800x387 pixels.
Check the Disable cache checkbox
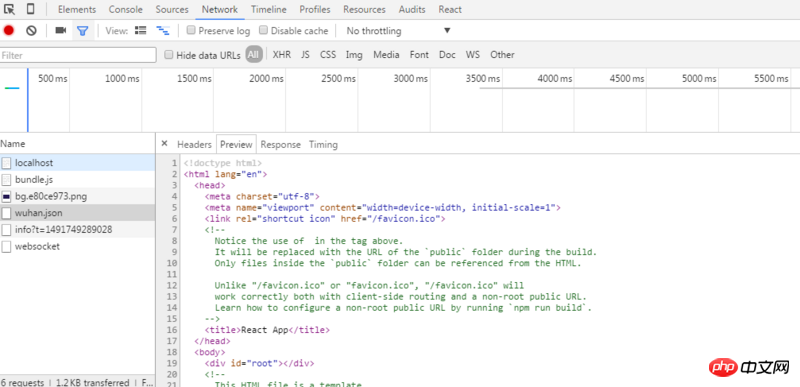[263, 30]
